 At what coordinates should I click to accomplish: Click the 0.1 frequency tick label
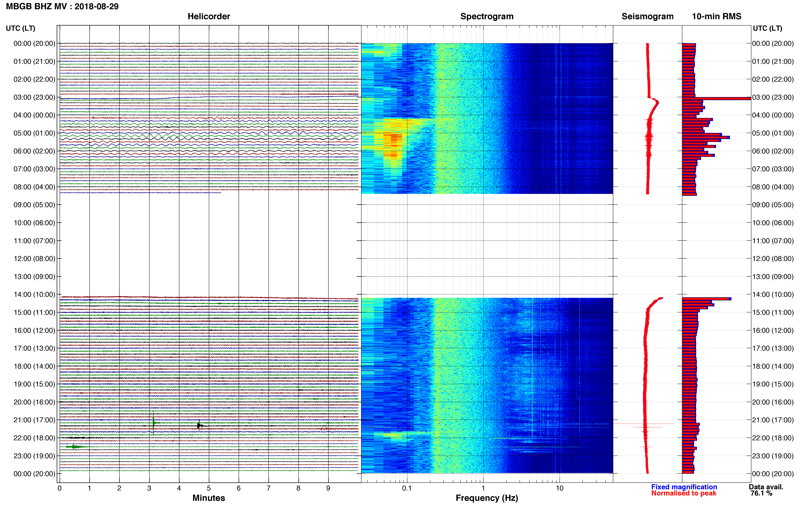[407, 488]
